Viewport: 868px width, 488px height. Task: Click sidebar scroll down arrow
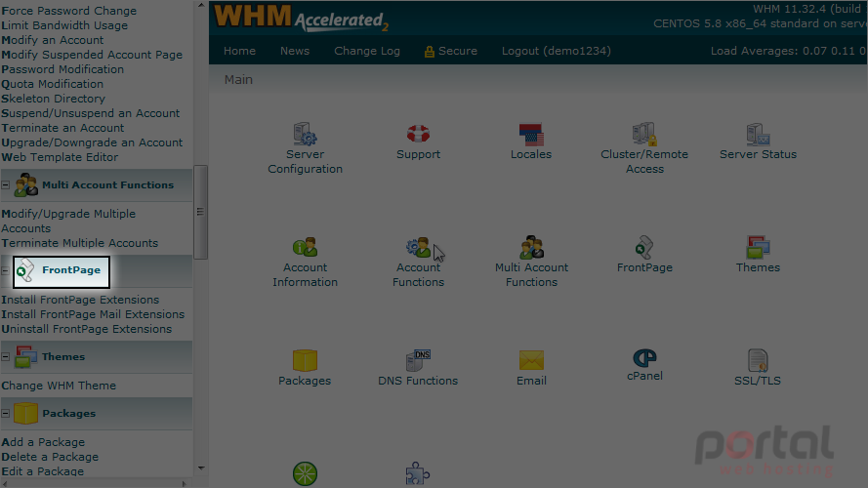point(201,468)
